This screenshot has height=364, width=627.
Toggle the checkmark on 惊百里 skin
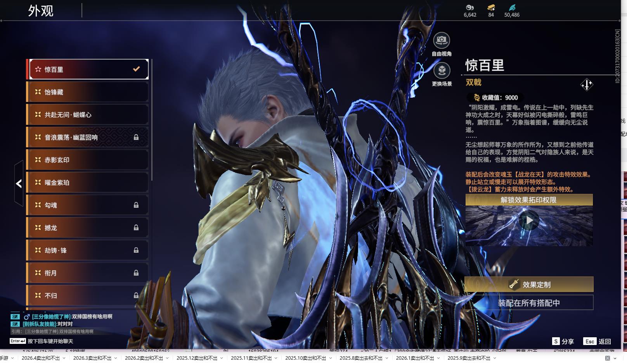coord(136,69)
